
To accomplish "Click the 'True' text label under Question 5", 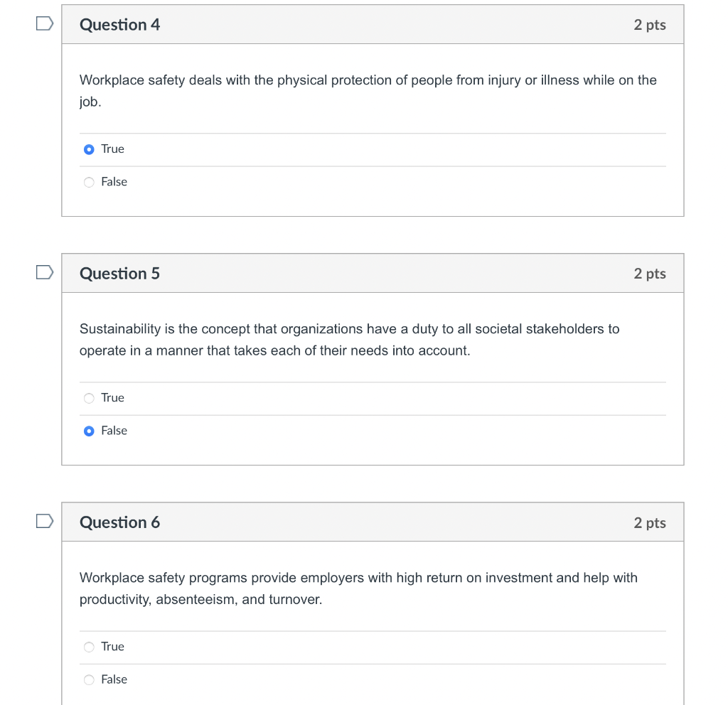I will tap(112, 398).
